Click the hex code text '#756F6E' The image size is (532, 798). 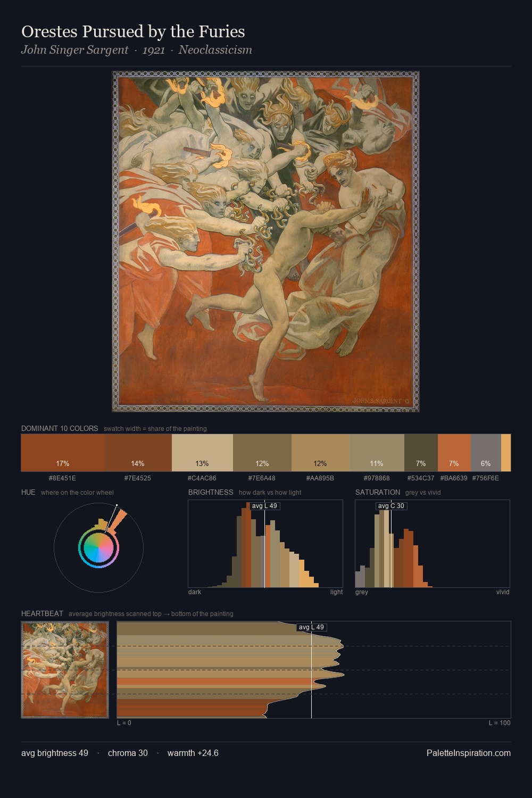pos(486,478)
